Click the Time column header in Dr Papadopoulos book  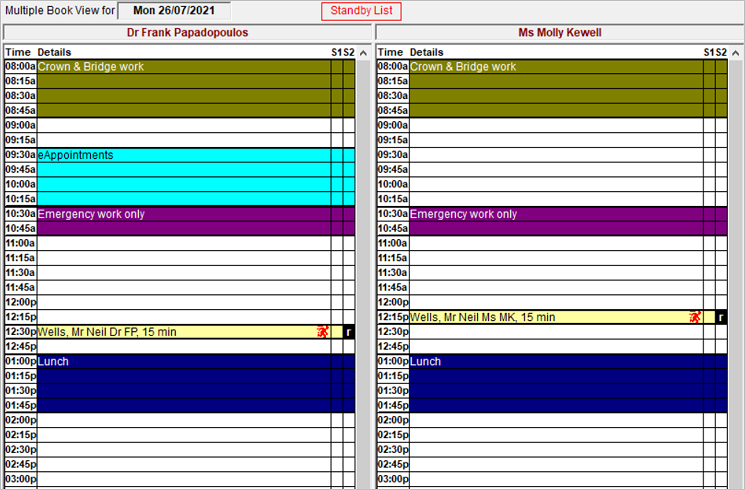[18, 52]
